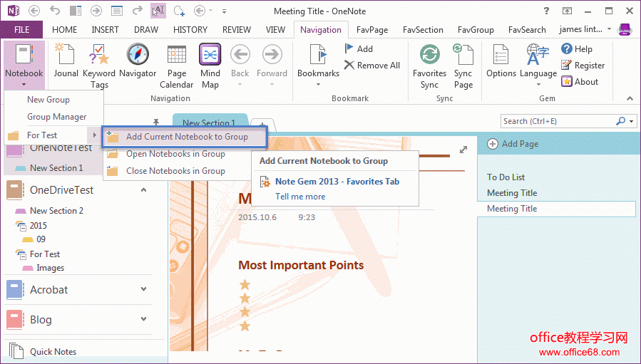Open the account name dropdown arrow
Screen dimensions: 641x364
pyautogui.click(x=609, y=29)
